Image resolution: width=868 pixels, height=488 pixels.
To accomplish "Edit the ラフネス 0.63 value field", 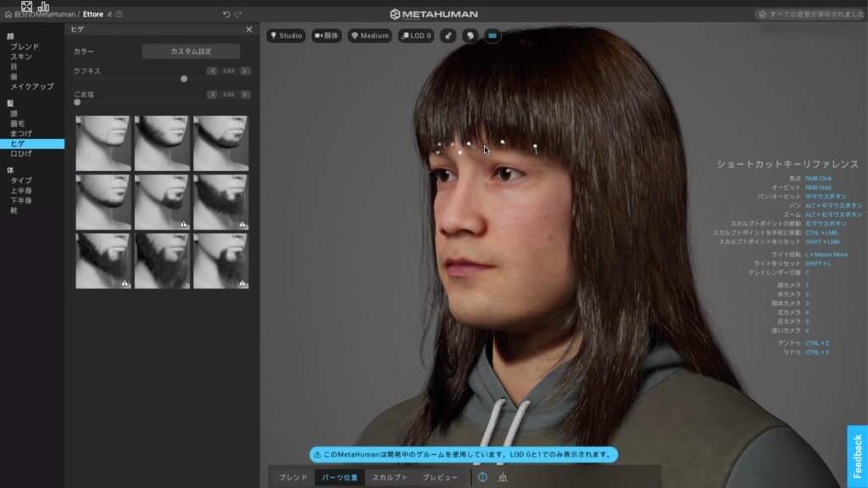I will coord(229,71).
